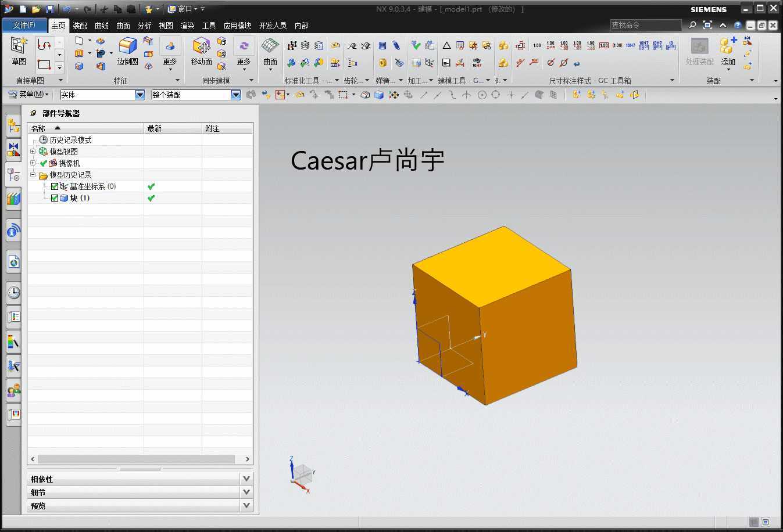Switch to the 曲线 ribbon tab
783x532 pixels.
[102, 26]
